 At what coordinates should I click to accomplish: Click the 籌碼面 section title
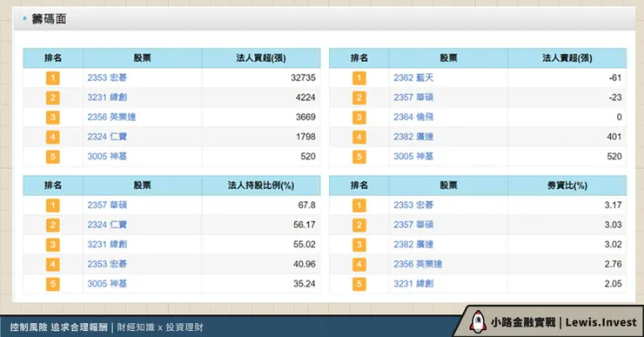[49, 19]
